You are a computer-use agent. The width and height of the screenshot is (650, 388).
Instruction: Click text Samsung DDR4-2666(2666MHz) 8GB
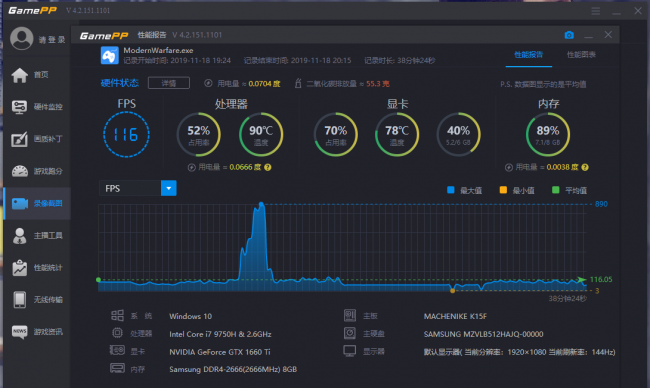point(233,369)
